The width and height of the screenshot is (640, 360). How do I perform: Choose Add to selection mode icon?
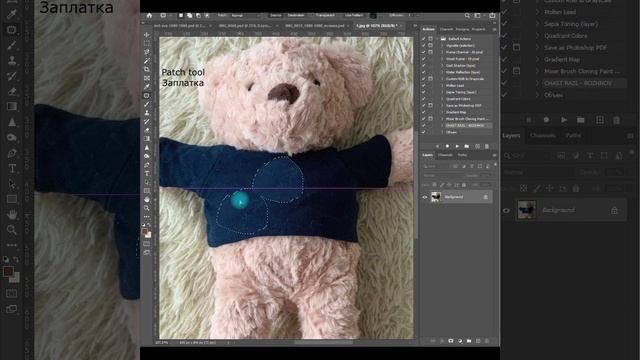pyautogui.click(x=189, y=16)
